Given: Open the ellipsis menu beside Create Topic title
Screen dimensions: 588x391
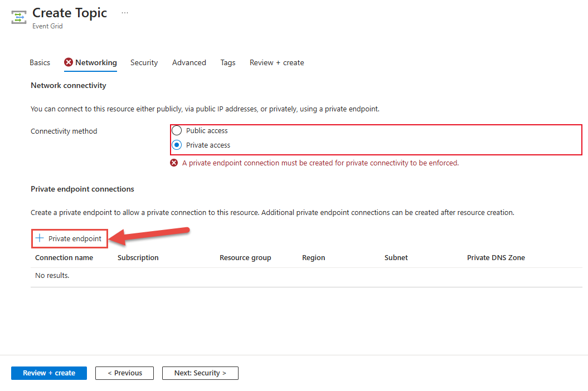Looking at the screenshot, I should pyautogui.click(x=124, y=12).
